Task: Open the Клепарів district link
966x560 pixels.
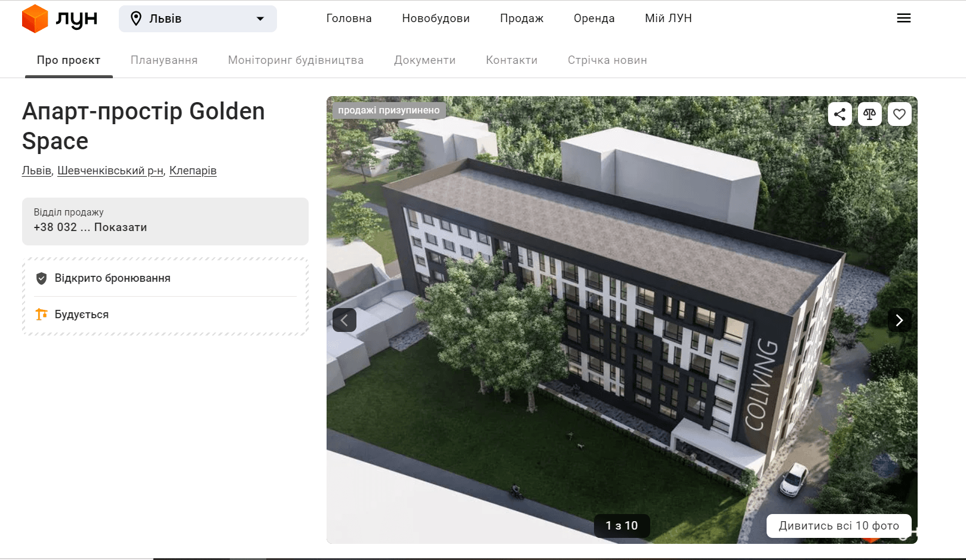Action: [193, 171]
